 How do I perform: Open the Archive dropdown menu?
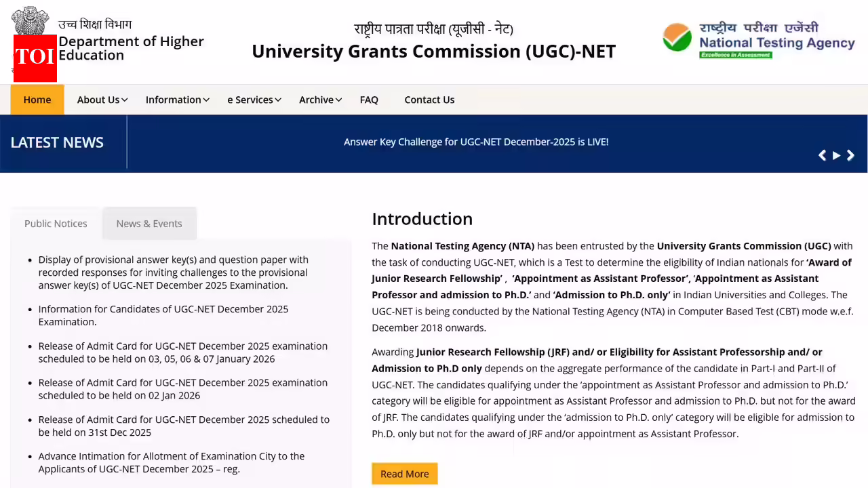pyautogui.click(x=320, y=100)
